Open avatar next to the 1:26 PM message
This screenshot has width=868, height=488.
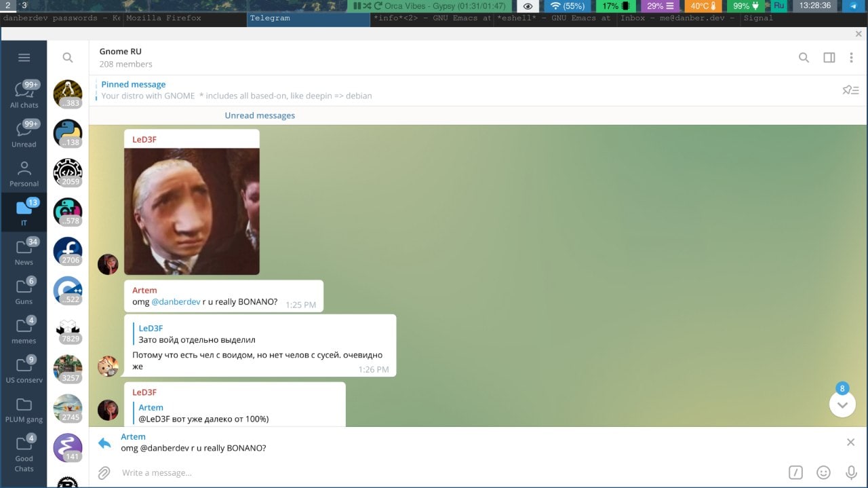(x=108, y=366)
